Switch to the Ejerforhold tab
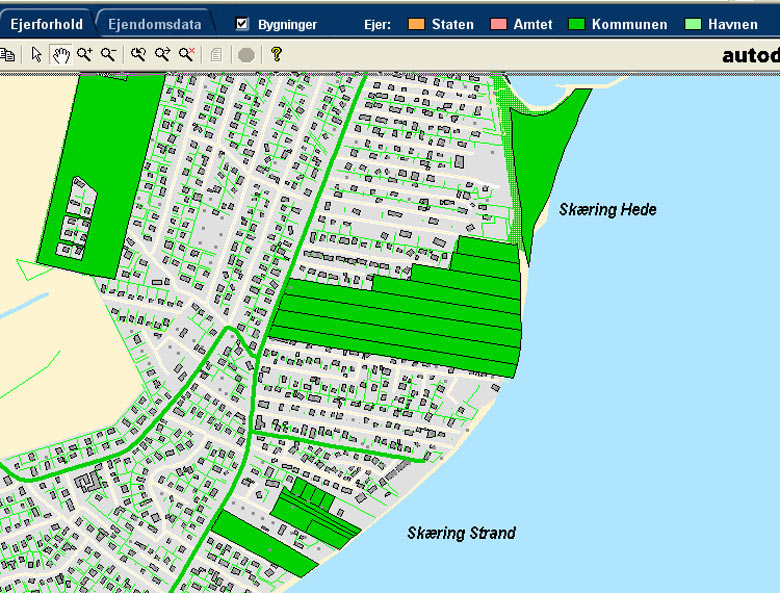The image size is (780, 593). pos(46,24)
